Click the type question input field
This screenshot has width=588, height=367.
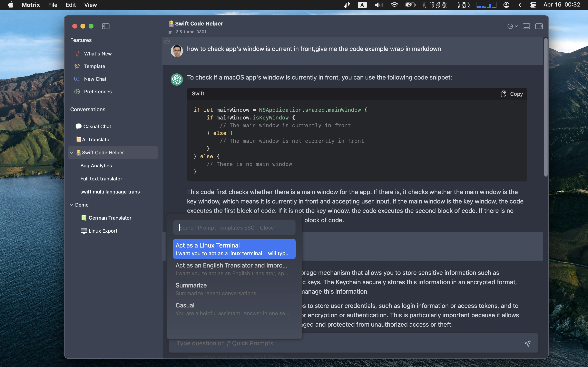pyautogui.click(x=351, y=343)
